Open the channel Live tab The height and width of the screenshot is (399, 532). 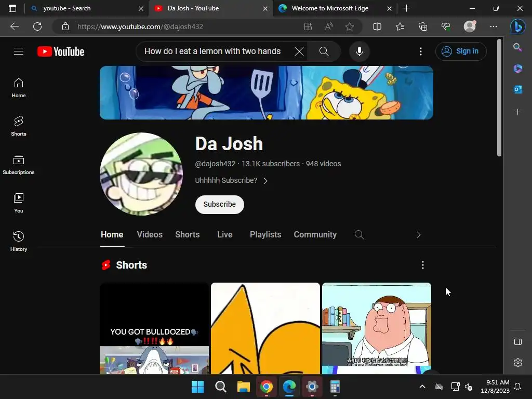click(x=225, y=235)
